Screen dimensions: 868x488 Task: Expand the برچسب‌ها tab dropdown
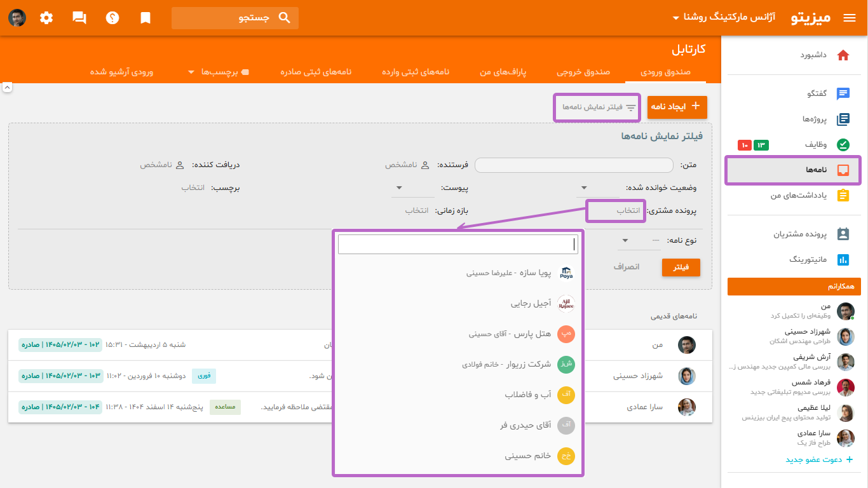tap(219, 72)
